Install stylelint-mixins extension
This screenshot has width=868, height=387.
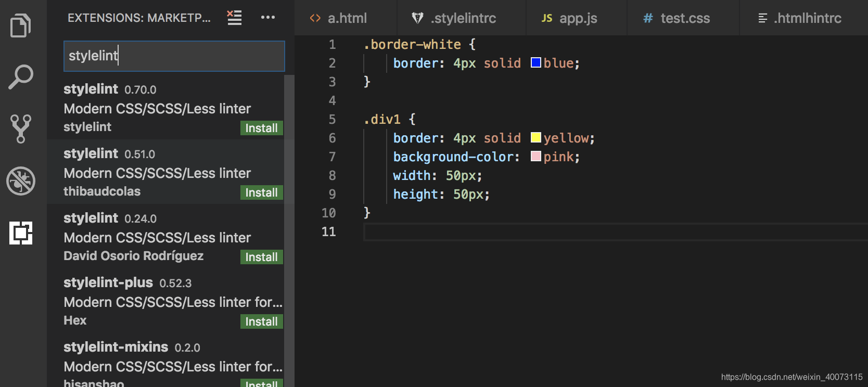tap(261, 383)
